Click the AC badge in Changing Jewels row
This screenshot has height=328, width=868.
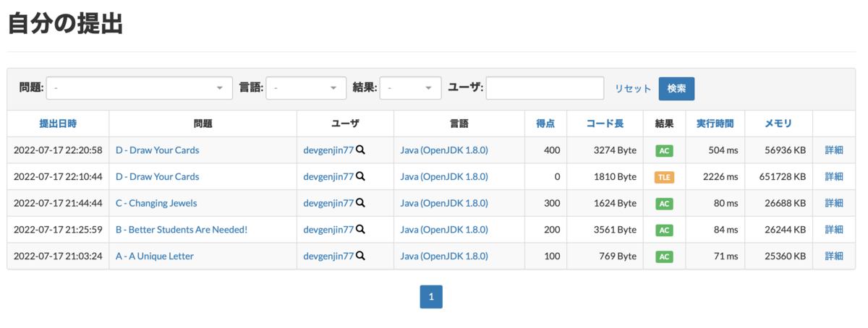pos(664,204)
